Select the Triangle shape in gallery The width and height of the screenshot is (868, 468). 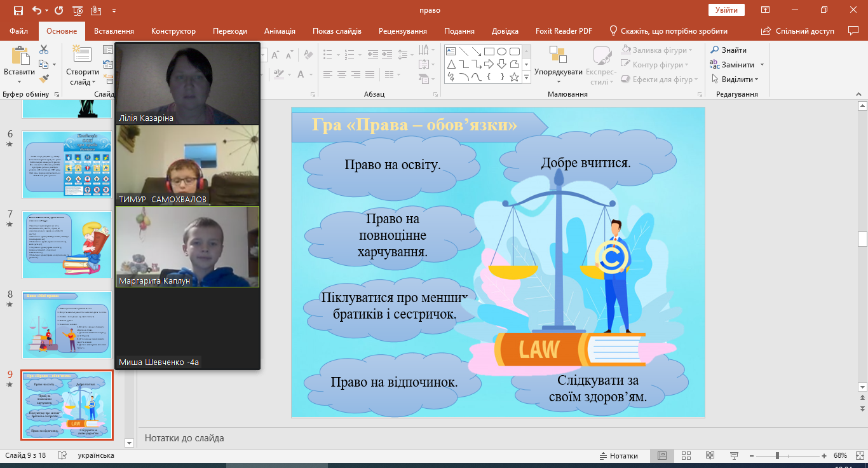[452, 64]
